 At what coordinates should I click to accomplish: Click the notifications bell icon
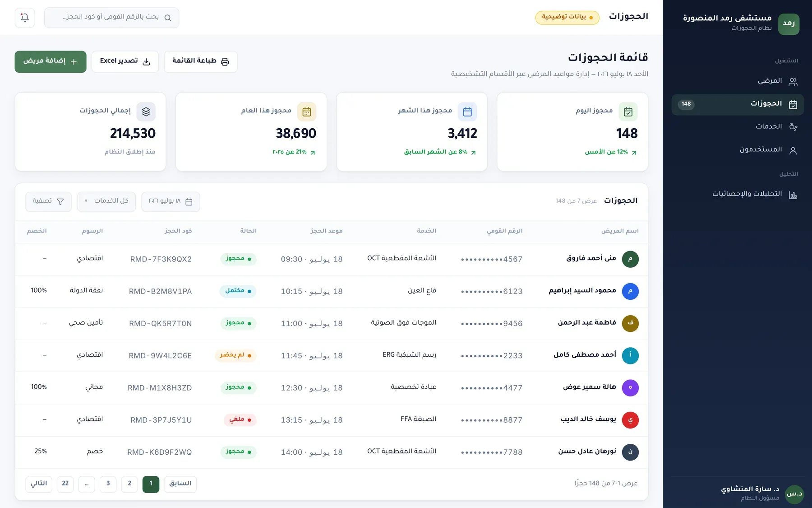(25, 18)
